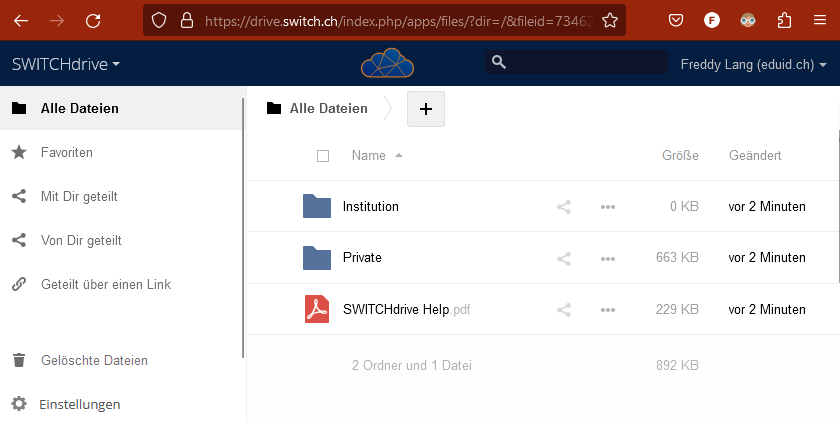Click the PDF icon of SWITCHdrive Help

tap(317, 309)
